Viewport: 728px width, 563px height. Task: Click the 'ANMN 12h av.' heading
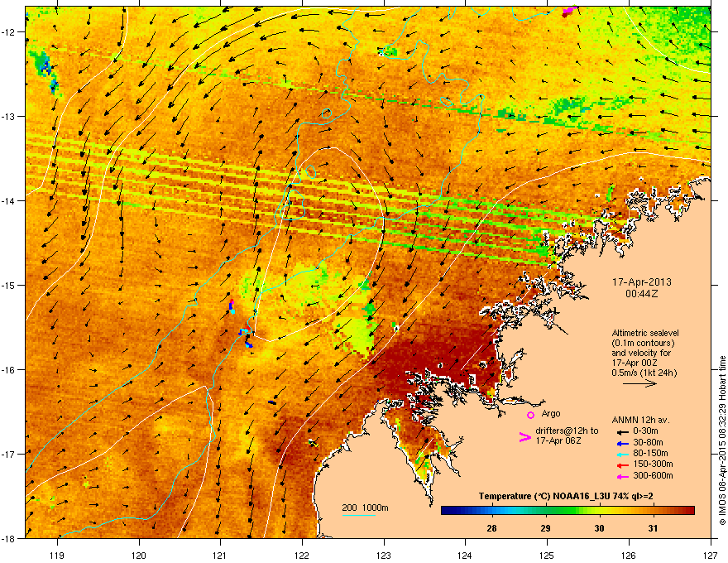coord(640,420)
